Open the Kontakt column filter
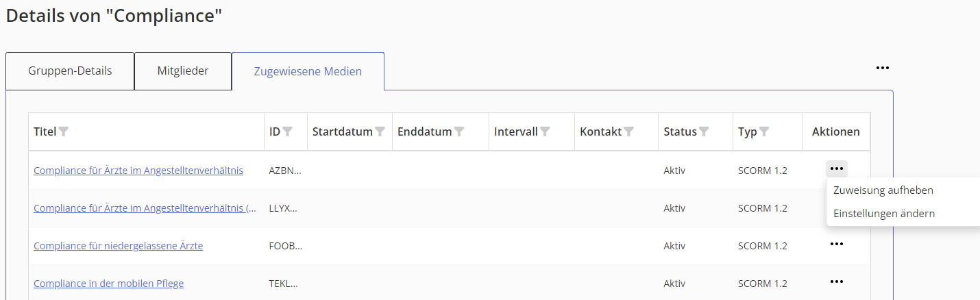The height and width of the screenshot is (300, 980). pos(628,132)
